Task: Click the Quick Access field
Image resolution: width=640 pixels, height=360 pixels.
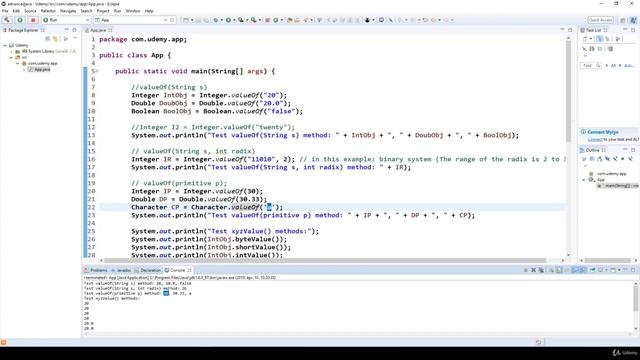Action: point(600,20)
